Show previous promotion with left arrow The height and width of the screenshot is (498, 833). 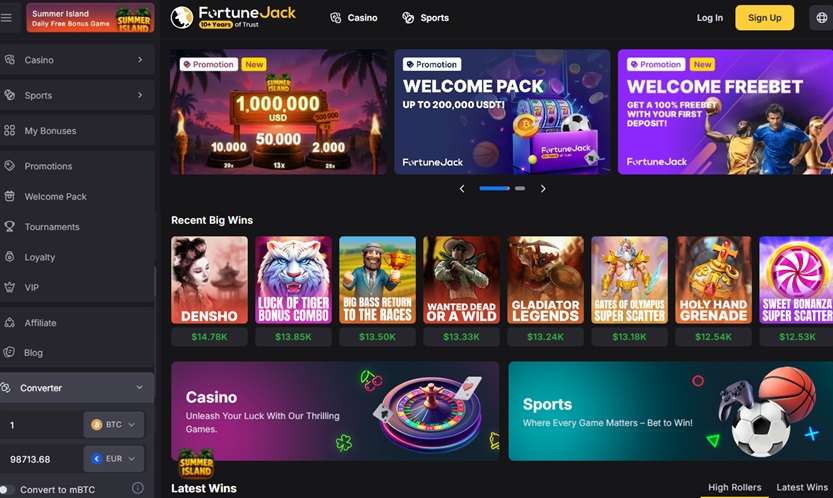coord(462,189)
